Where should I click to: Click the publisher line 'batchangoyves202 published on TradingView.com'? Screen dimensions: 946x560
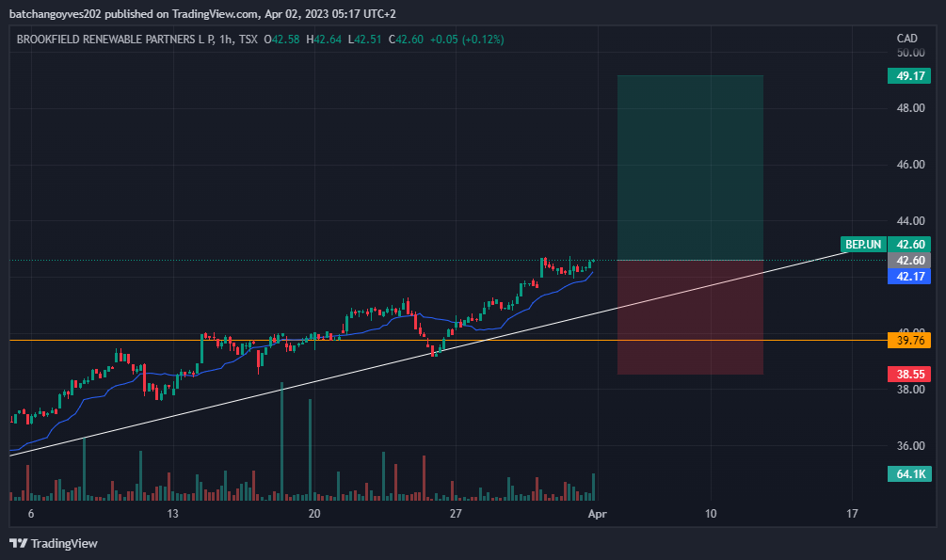[135, 13]
